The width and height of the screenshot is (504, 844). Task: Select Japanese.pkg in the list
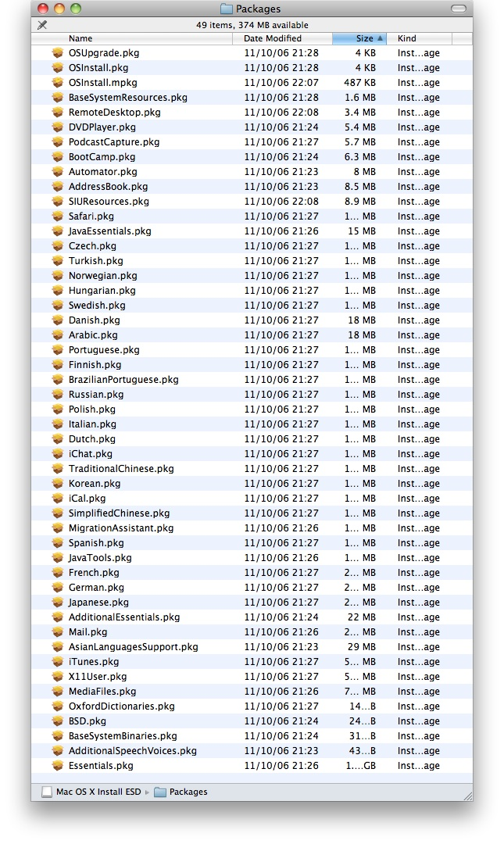pos(98,603)
